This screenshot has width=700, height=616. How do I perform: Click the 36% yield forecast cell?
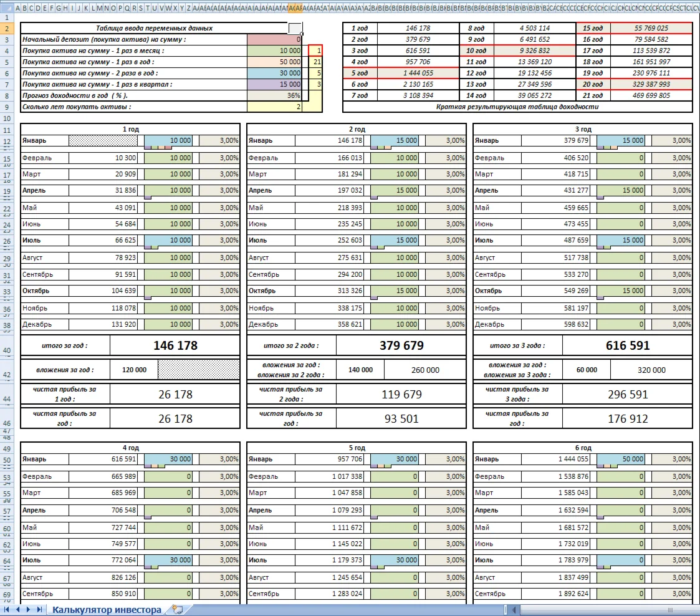click(274, 95)
